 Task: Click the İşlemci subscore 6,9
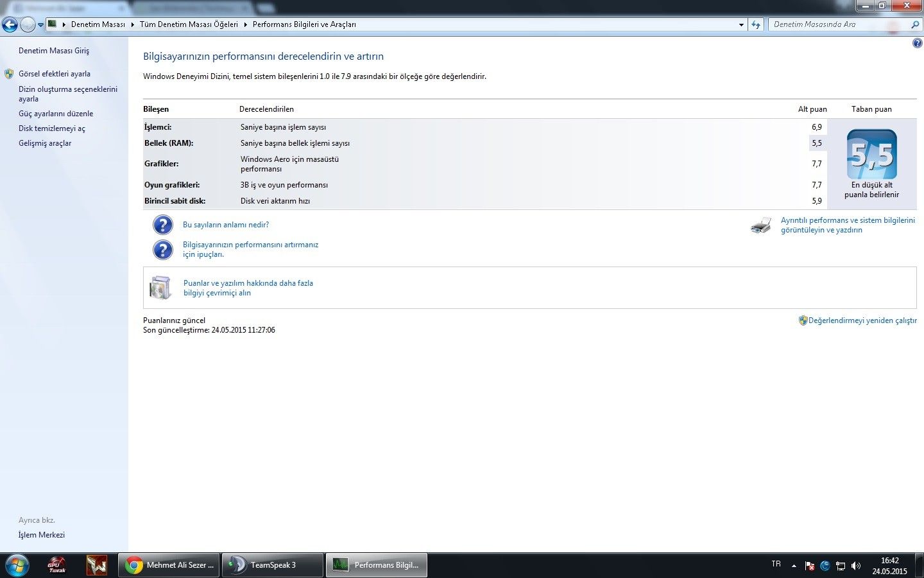tap(817, 127)
